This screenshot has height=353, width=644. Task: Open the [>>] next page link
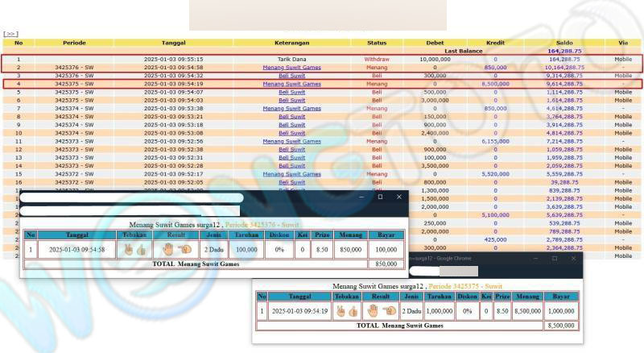[10, 35]
